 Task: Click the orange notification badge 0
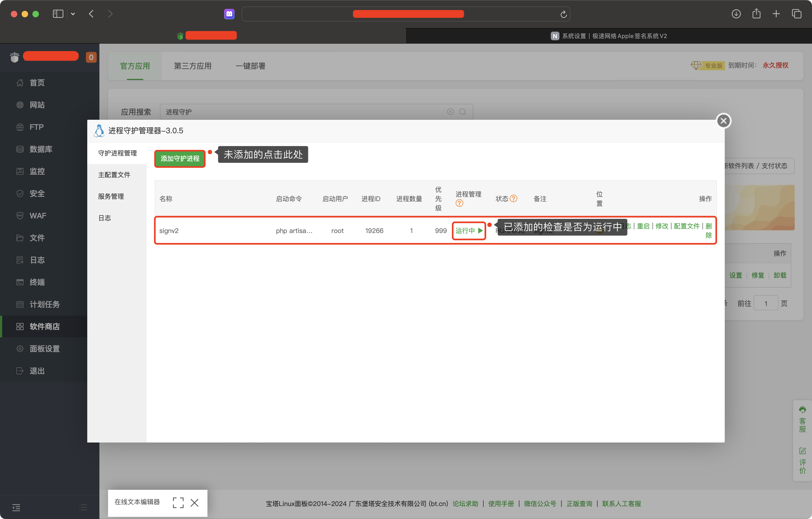tap(91, 57)
